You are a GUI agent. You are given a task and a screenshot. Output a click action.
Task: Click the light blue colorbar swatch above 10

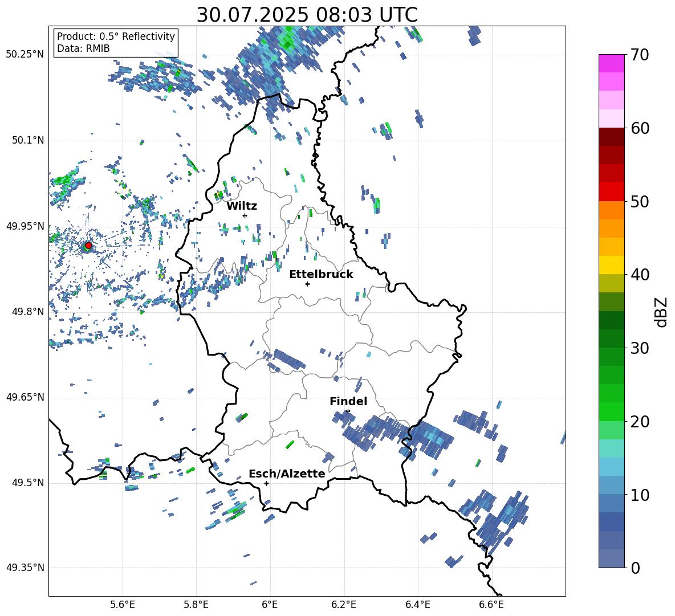[x=611, y=467]
